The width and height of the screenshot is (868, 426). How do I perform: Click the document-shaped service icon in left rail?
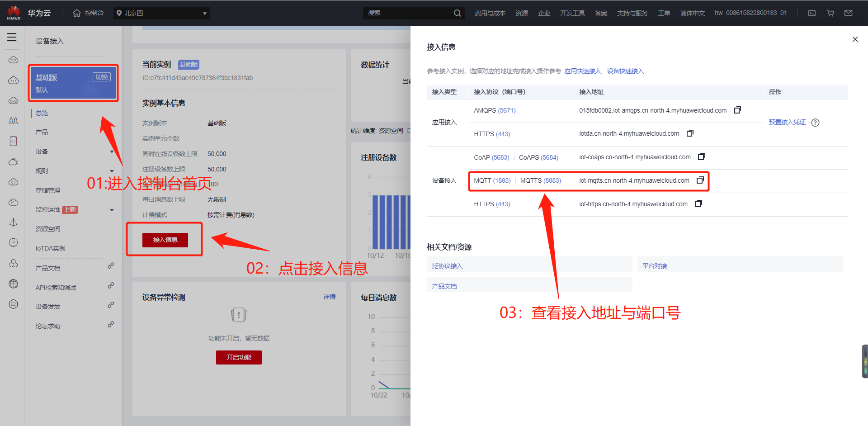pos(14,141)
